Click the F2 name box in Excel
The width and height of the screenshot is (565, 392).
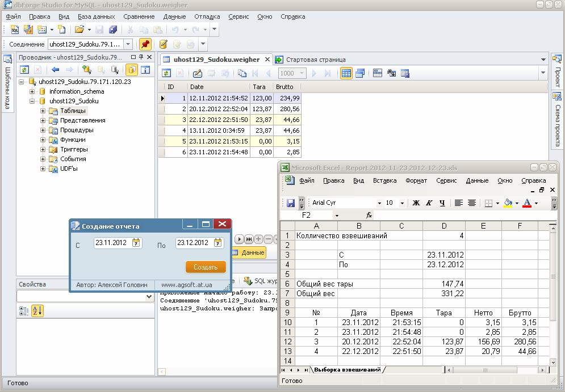pos(307,215)
